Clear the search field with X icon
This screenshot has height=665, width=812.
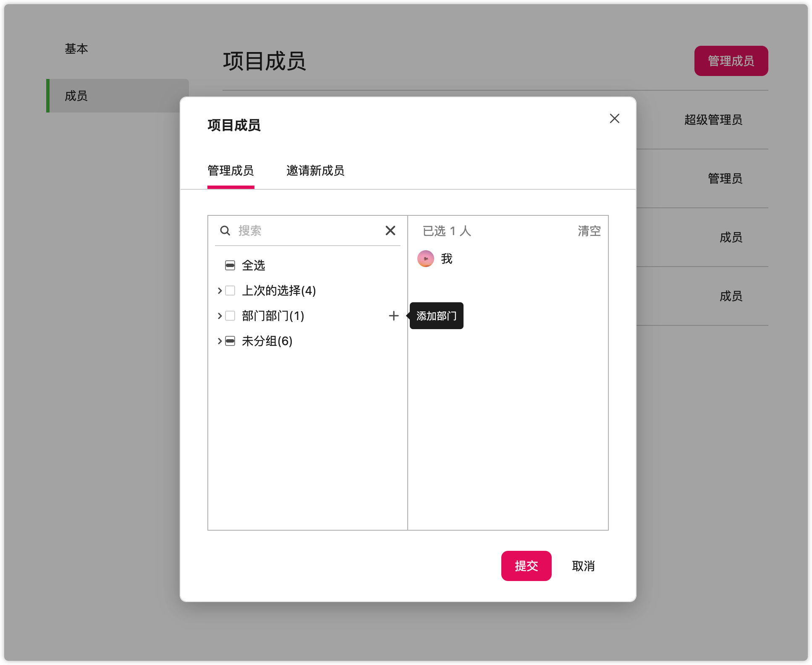390,230
